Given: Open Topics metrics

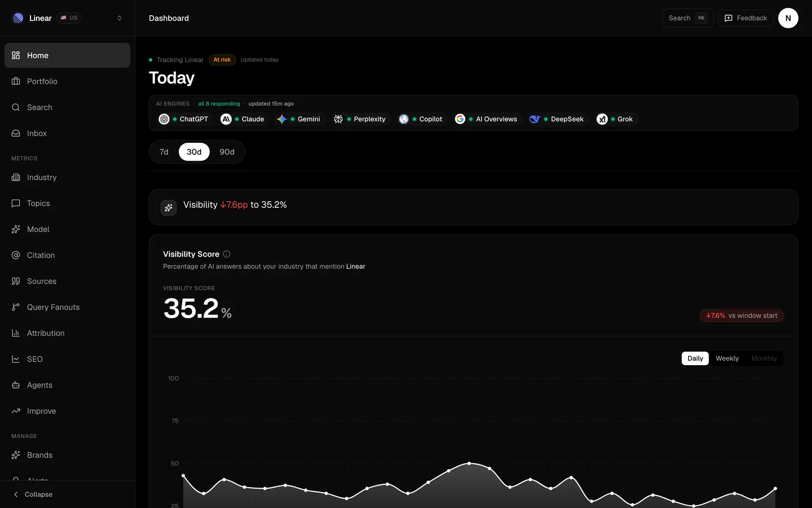Looking at the screenshot, I should (x=67, y=203).
